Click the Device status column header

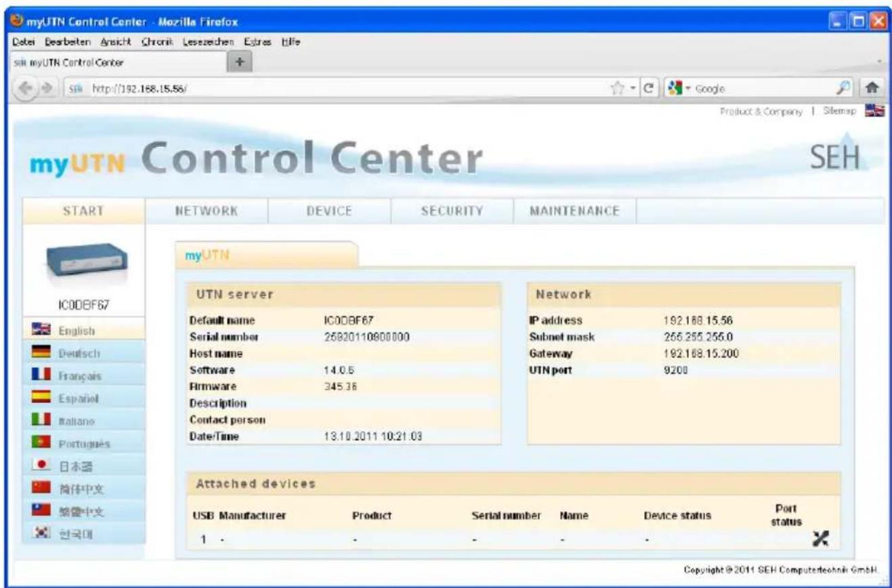tap(677, 516)
